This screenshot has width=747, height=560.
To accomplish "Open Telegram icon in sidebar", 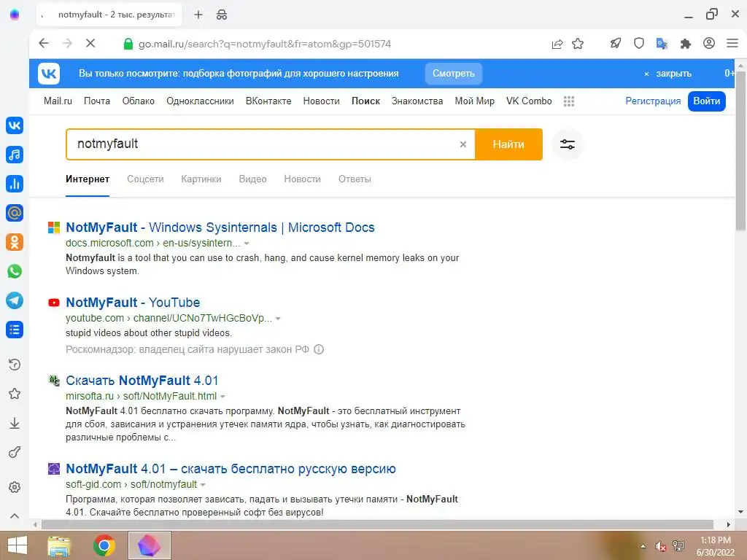I will click(15, 300).
